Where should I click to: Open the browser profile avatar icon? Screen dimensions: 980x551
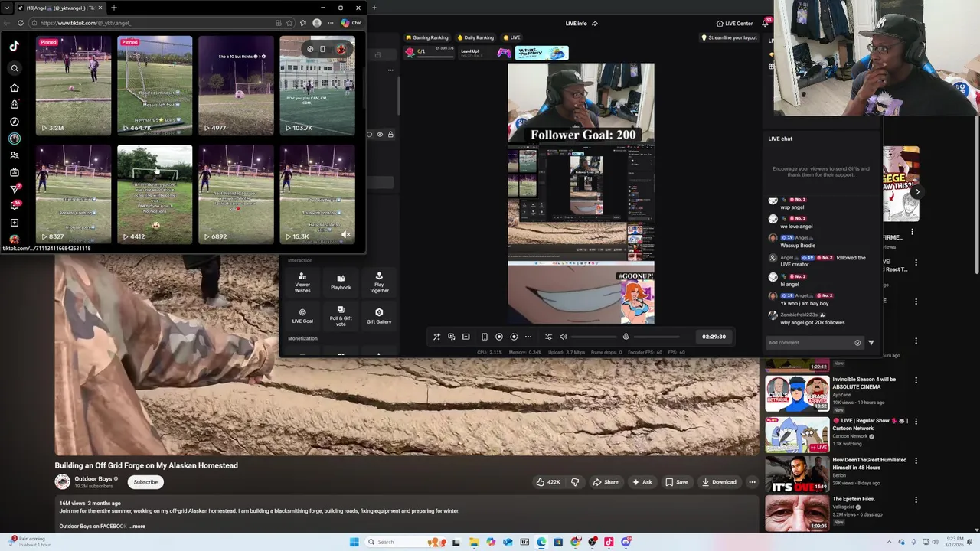coord(317,23)
